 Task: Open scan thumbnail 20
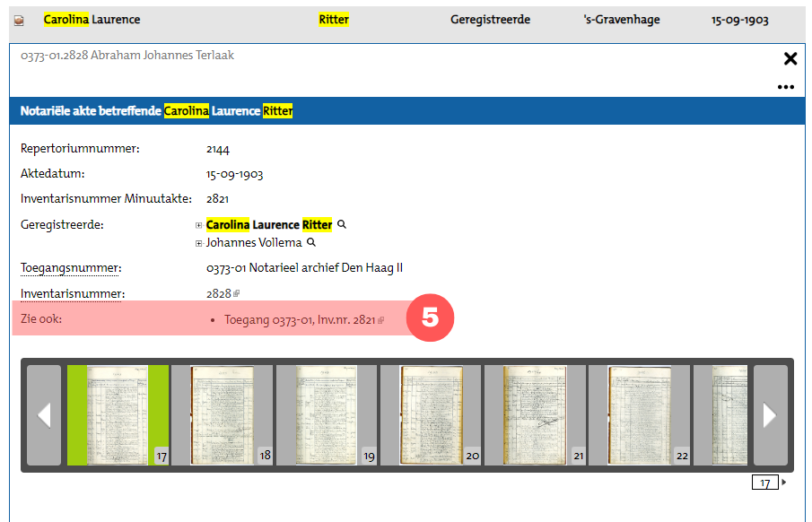tap(431, 414)
